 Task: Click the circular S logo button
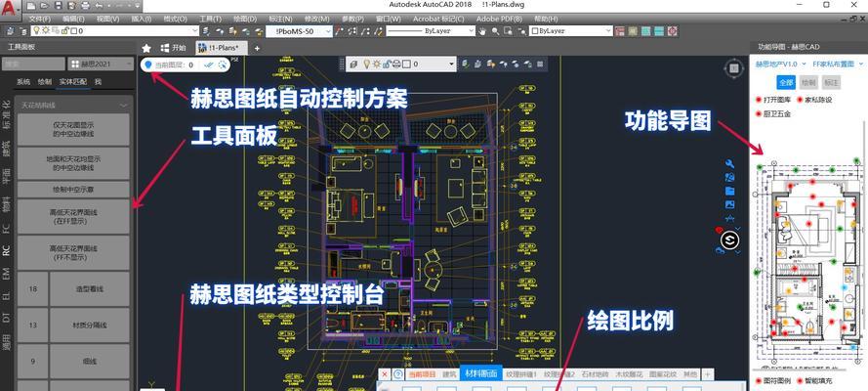729,239
